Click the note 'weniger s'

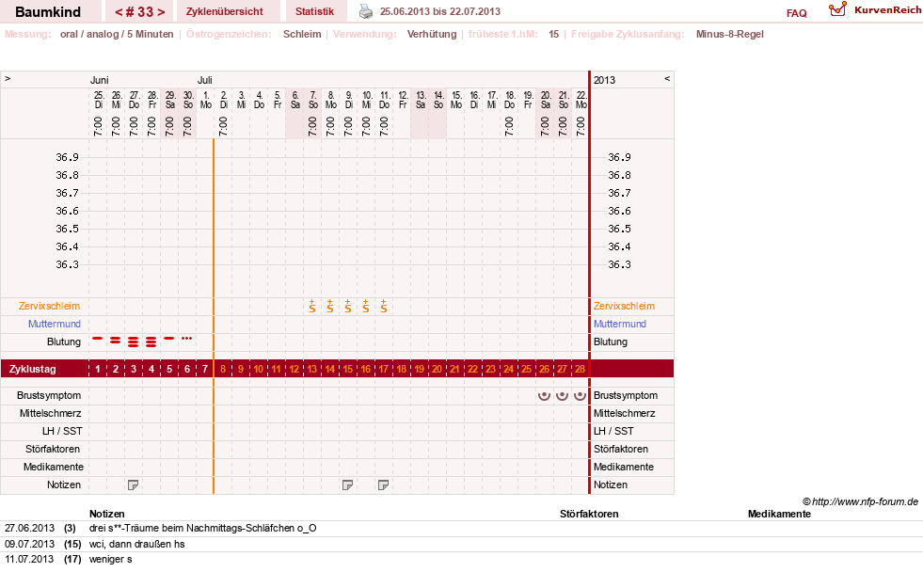[x=110, y=559]
